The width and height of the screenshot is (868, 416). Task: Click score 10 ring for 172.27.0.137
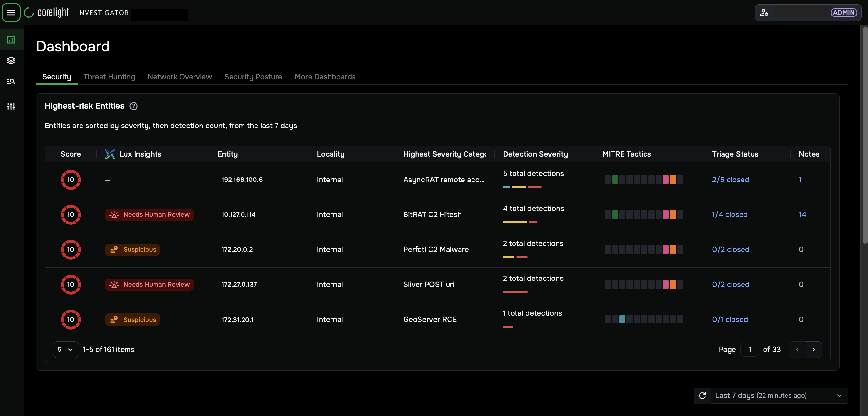(71, 285)
